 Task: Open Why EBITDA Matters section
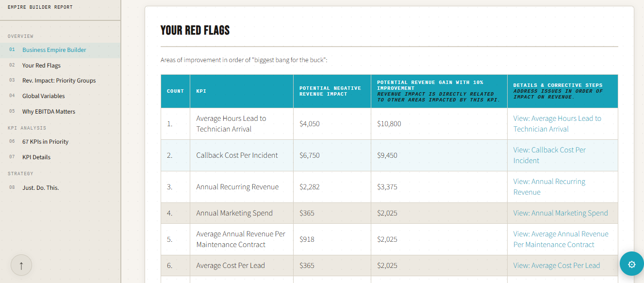(x=49, y=112)
